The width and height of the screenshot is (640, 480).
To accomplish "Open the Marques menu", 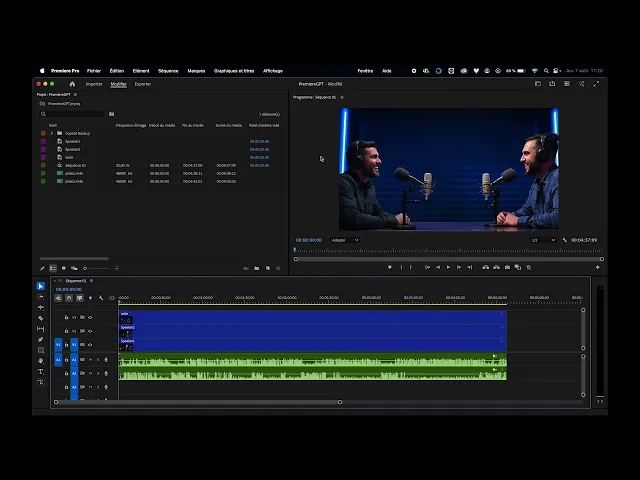I will pyautogui.click(x=196, y=71).
